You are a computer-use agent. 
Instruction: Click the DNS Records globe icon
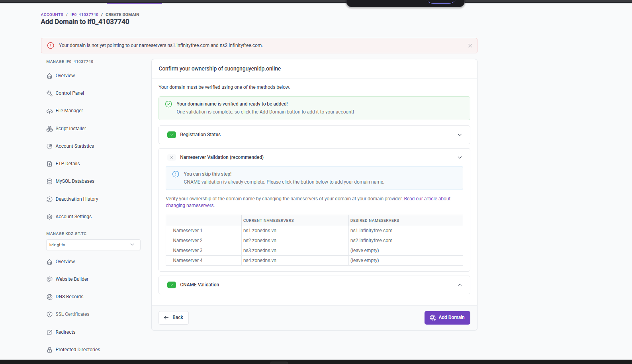(49, 297)
